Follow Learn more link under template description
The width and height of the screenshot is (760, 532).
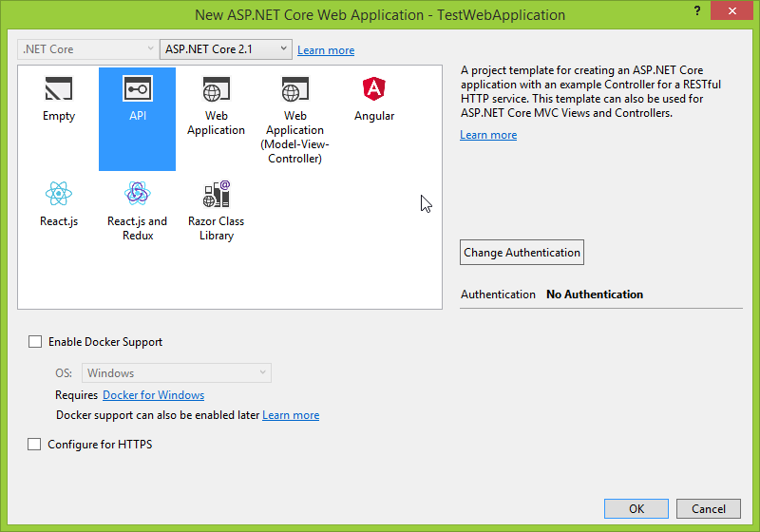click(488, 135)
